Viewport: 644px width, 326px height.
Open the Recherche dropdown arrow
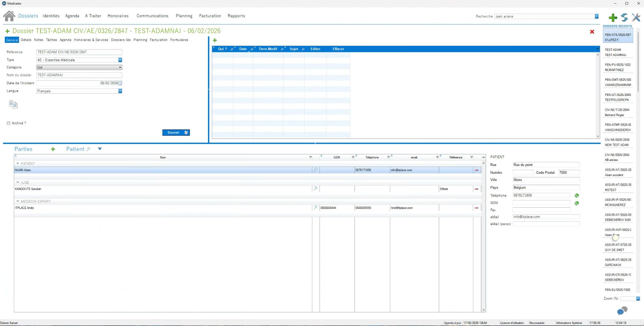point(597,16)
